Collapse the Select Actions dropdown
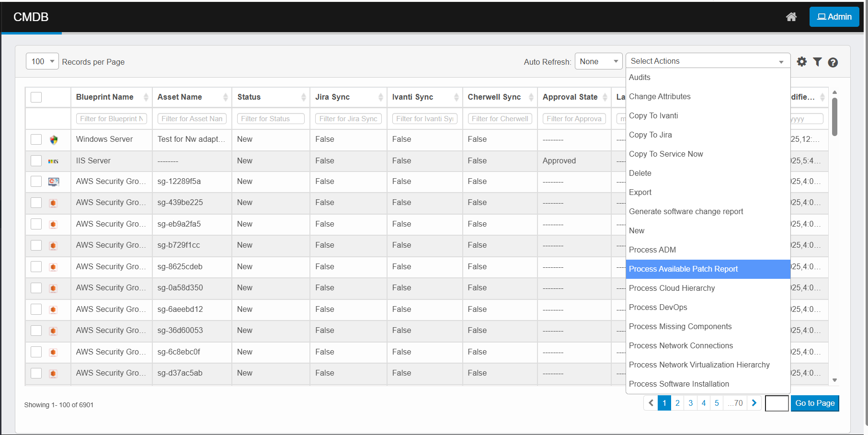This screenshot has width=868, height=435. [708, 61]
